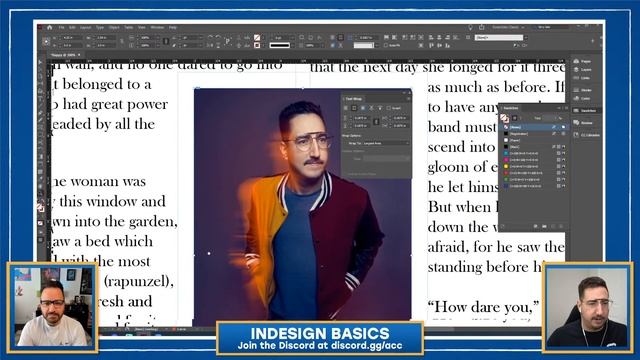Image resolution: width=640 pixels, height=360 pixels.
Task: Select the yellow swatch row
Action: coord(534,167)
